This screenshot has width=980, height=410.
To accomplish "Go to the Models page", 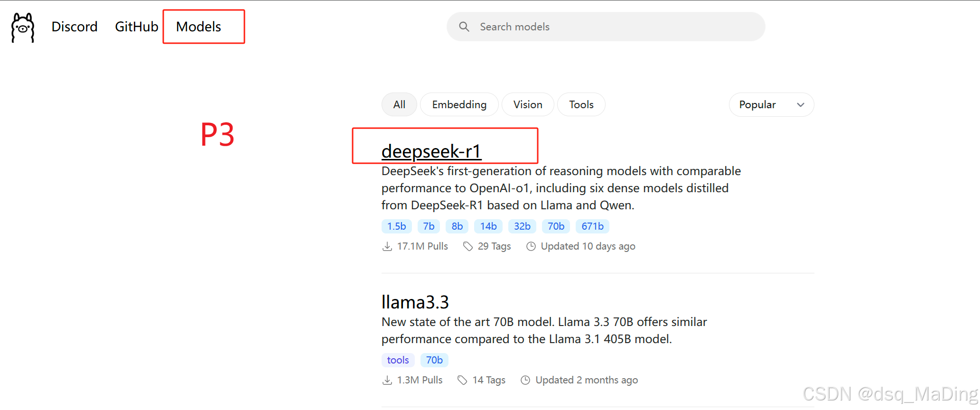I will click(x=198, y=27).
